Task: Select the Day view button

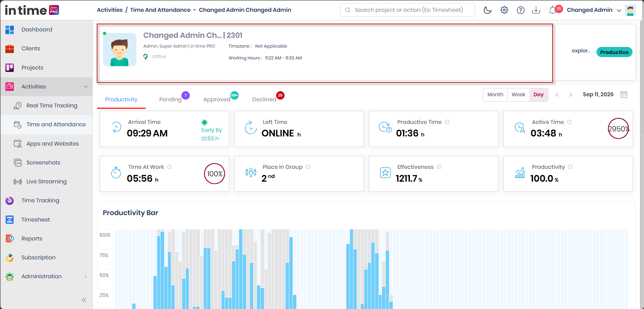Action: coord(538,95)
